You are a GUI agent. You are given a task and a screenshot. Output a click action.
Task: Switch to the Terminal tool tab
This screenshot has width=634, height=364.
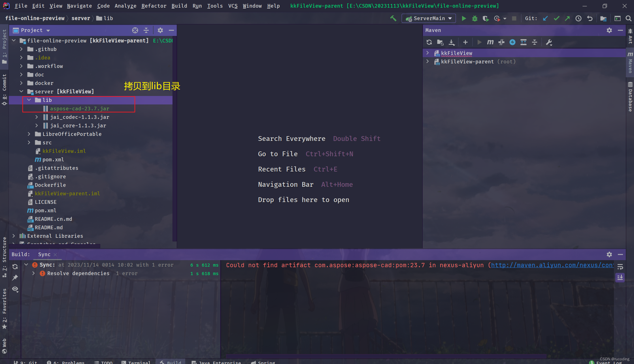click(136, 362)
